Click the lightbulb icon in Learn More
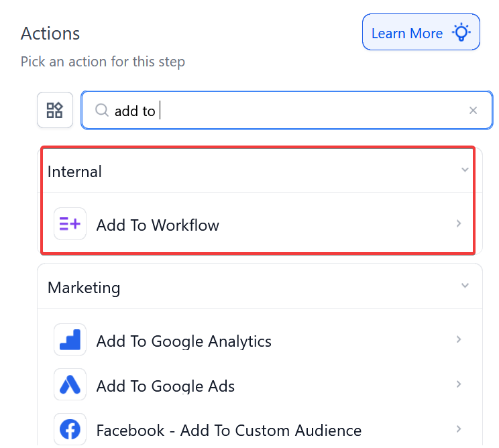 click(x=461, y=32)
